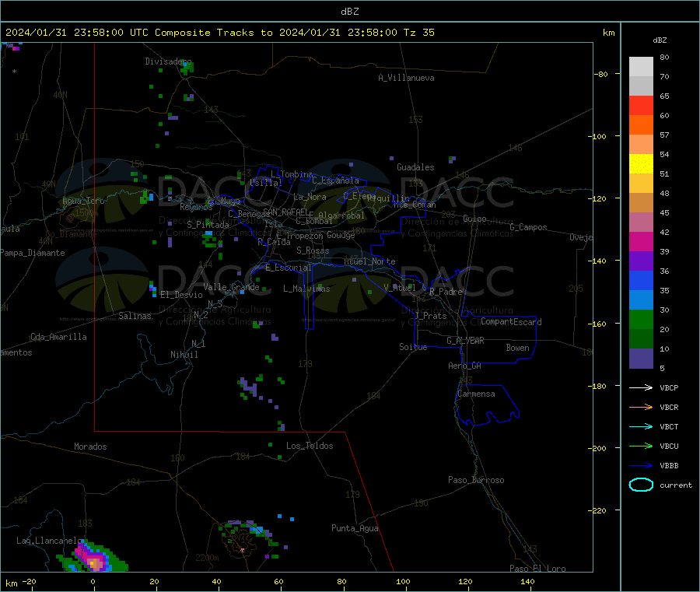The height and width of the screenshot is (592, 700).
Task: Select the green 20 dBZ color swatch
Action: click(x=641, y=319)
